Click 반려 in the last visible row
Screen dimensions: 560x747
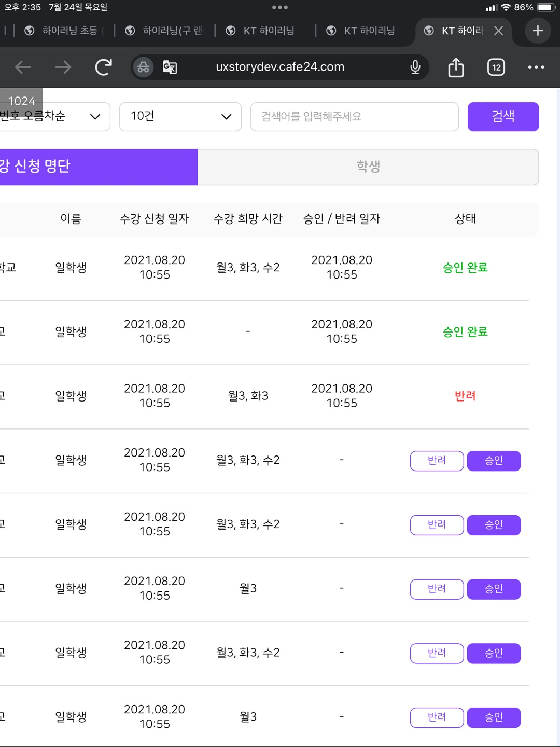pyautogui.click(x=437, y=717)
